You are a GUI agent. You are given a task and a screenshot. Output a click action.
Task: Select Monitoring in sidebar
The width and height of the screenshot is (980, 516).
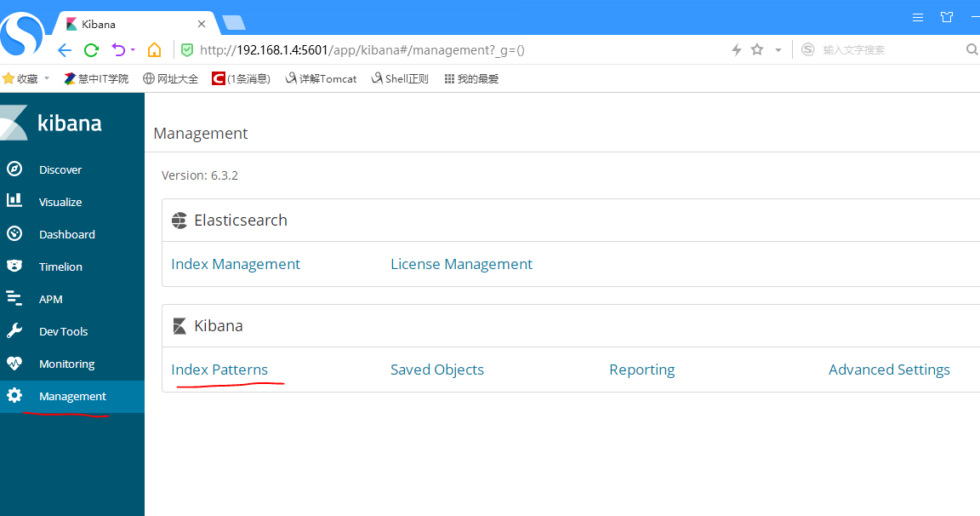click(67, 364)
